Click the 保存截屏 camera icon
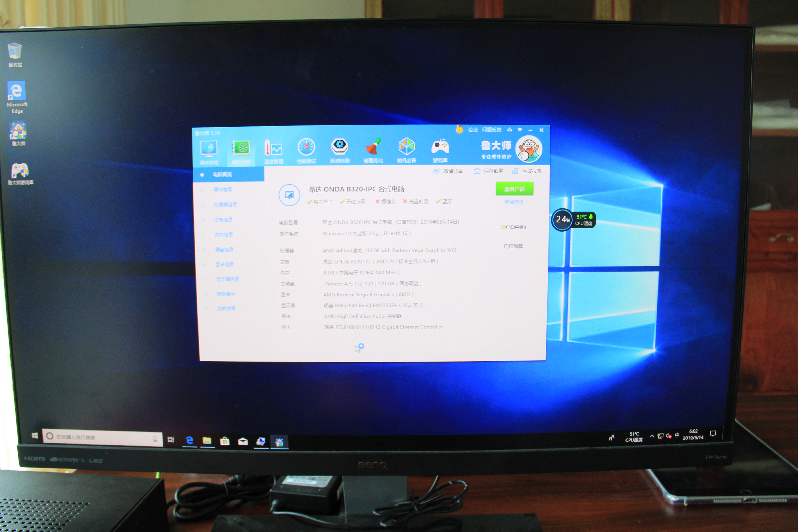The width and height of the screenshot is (798, 532). pos(477,171)
